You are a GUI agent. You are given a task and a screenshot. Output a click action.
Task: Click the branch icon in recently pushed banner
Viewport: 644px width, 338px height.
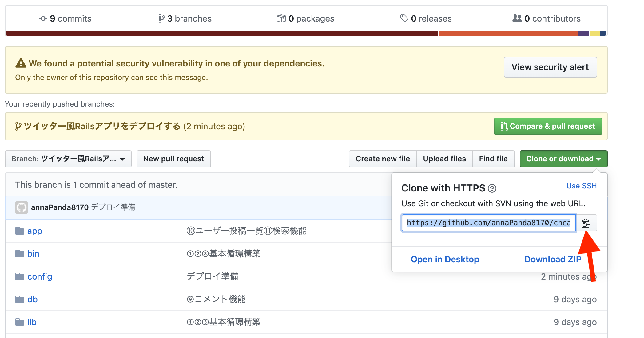[18, 127]
